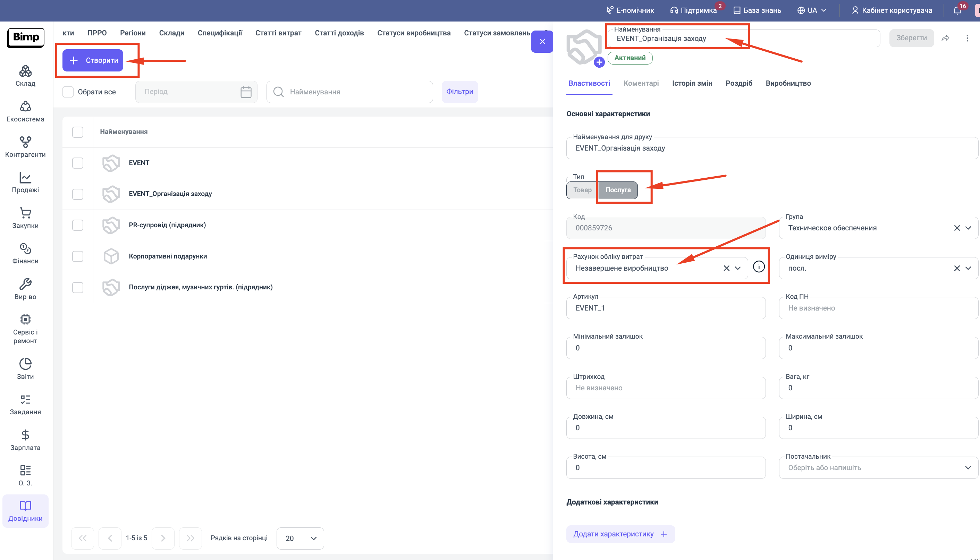Click the info icon beside Рахунок обліку витрат
980x560 pixels.
pos(759,267)
